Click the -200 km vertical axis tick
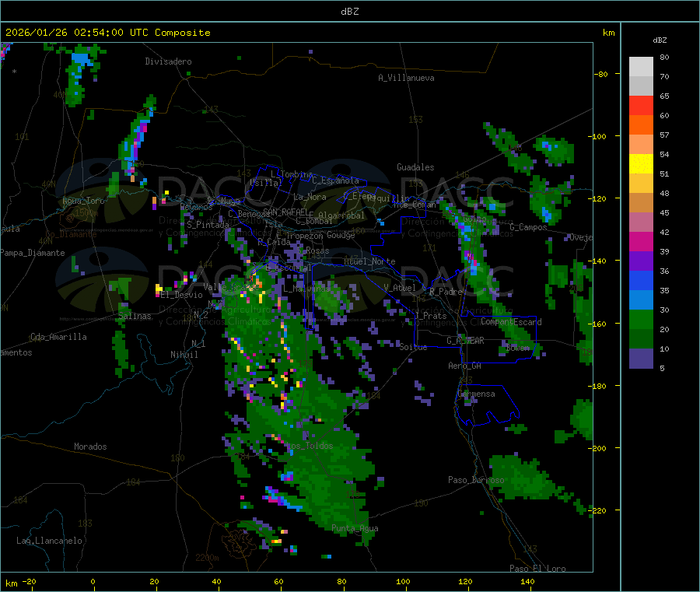 pyautogui.click(x=598, y=448)
